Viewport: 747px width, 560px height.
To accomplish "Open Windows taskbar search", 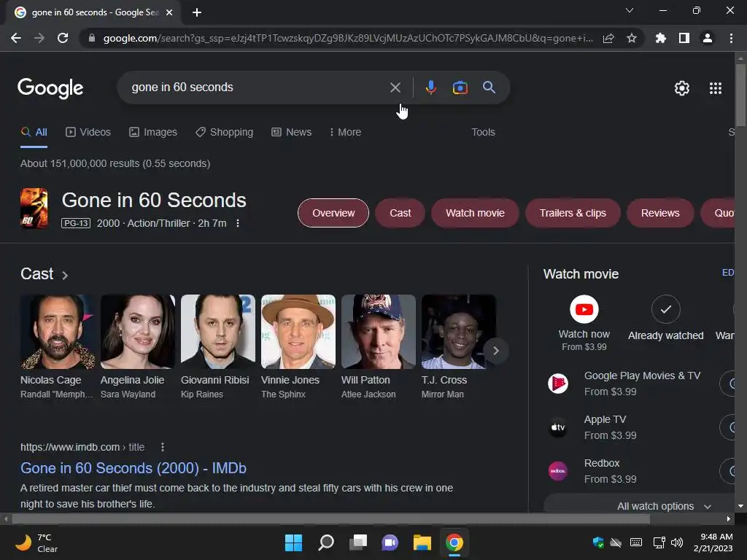I will coord(326,542).
